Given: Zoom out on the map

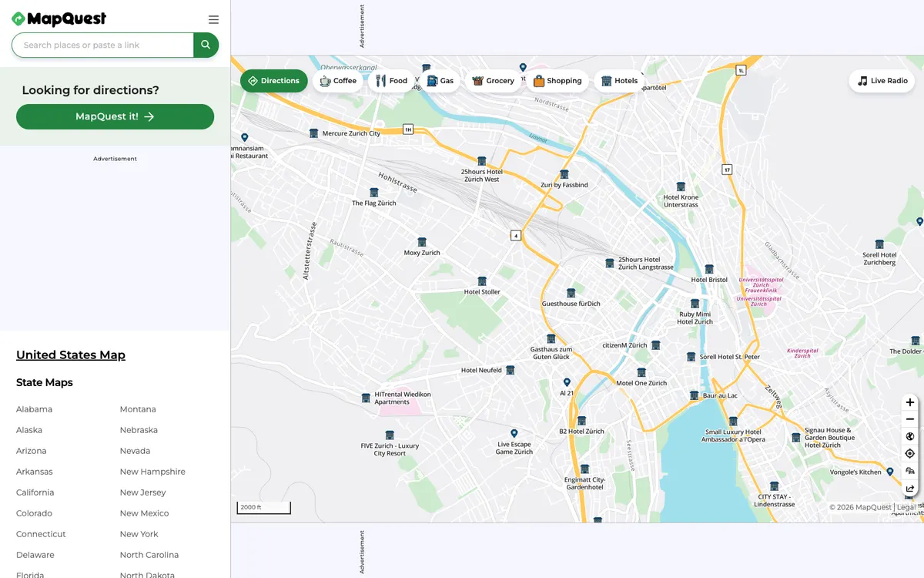Looking at the screenshot, I should coord(910,419).
